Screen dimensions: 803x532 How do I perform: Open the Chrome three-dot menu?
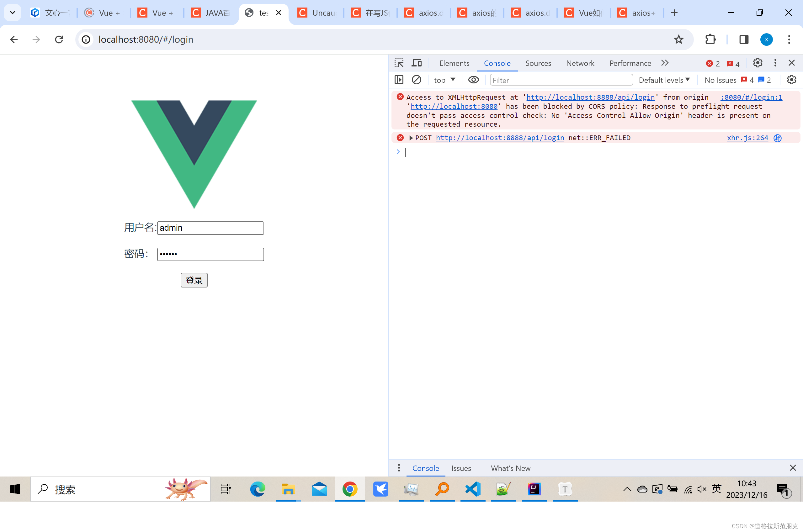[x=789, y=40]
